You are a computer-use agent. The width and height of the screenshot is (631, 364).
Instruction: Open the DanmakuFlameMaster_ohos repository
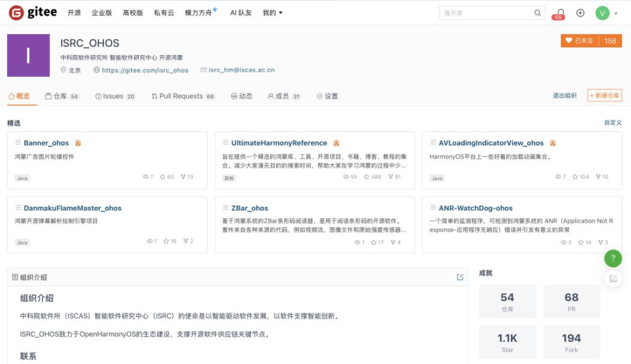click(x=72, y=208)
